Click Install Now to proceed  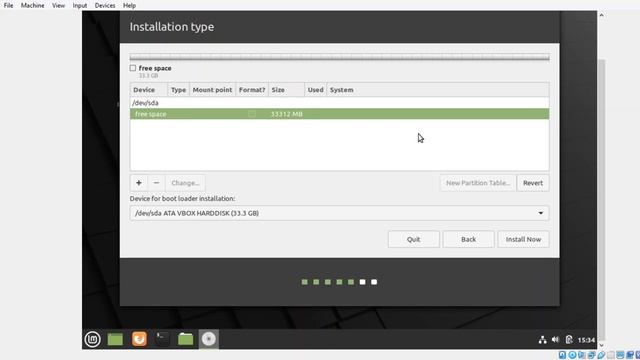coord(523,239)
